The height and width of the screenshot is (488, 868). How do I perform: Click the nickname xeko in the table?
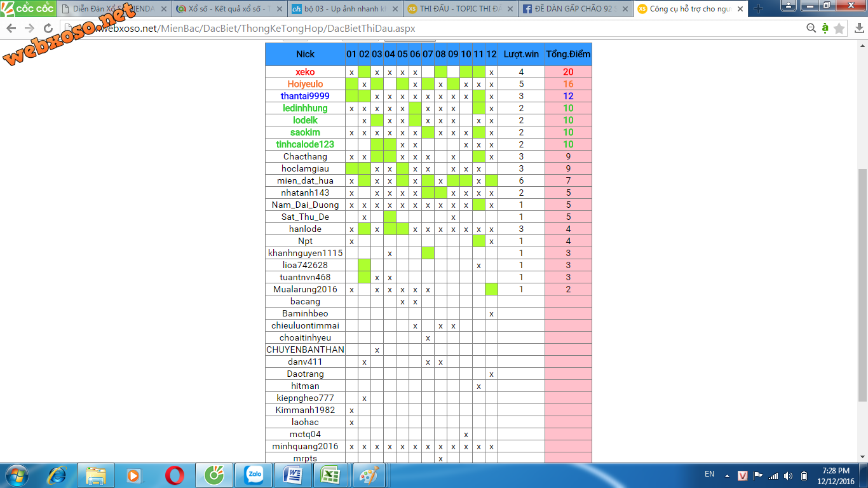[305, 72]
